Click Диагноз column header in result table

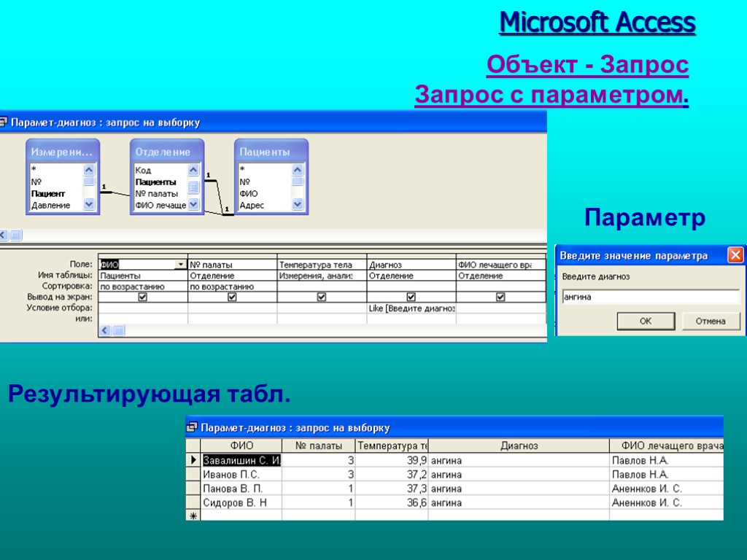click(519, 446)
